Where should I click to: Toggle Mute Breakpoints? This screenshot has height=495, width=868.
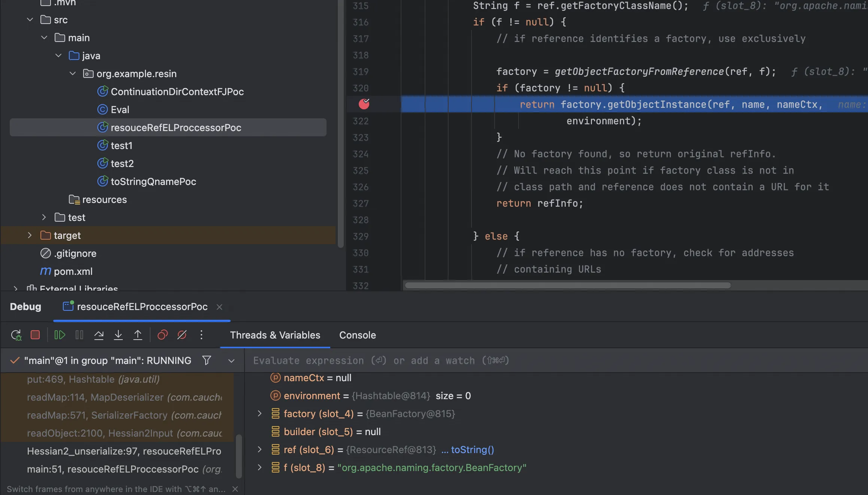182,335
